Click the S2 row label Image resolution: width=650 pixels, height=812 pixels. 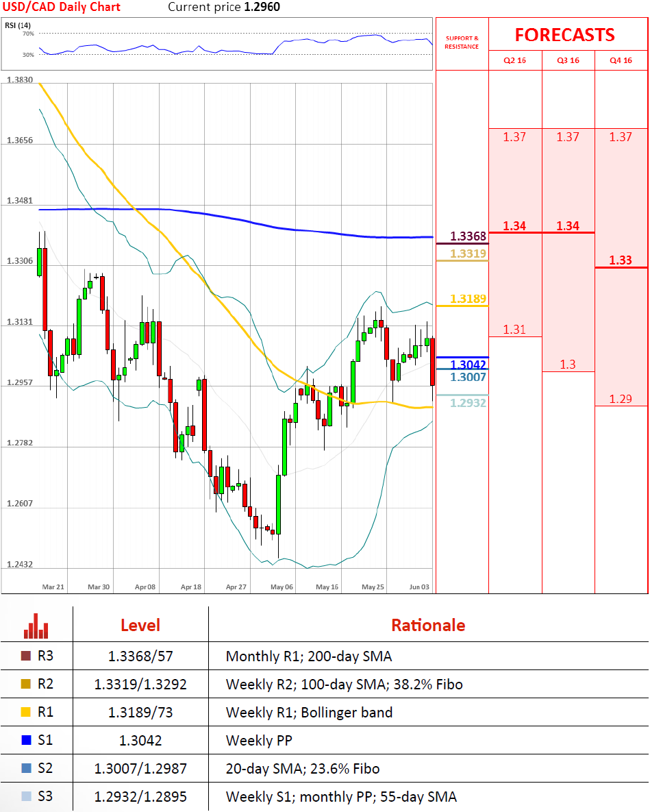click(x=45, y=768)
